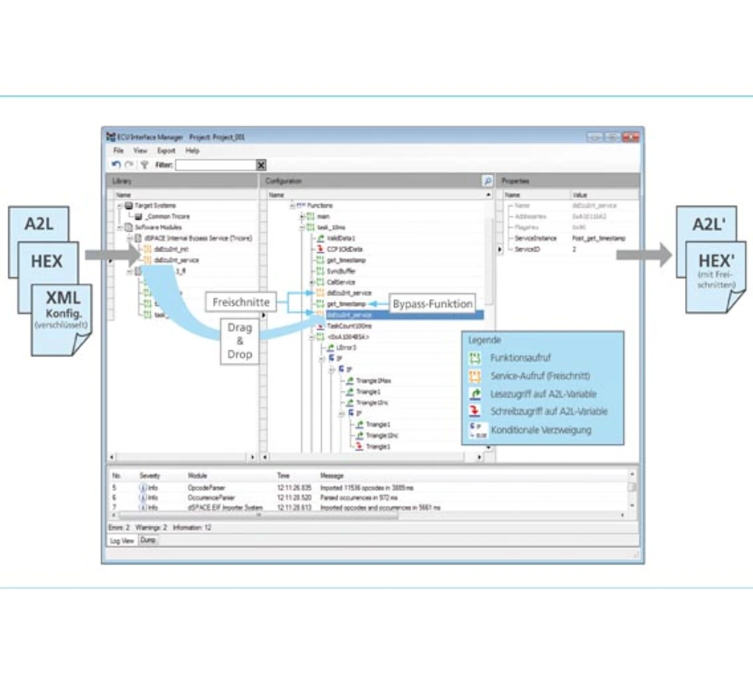Click inside the Filter text field
Image resolution: width=753 pixels, height=700 pixels.
coord(215,165)
